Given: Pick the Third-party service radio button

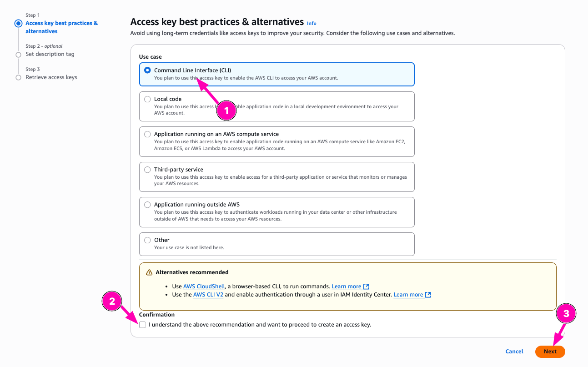Looking at the screenshot, I should [x=147, y=170].
